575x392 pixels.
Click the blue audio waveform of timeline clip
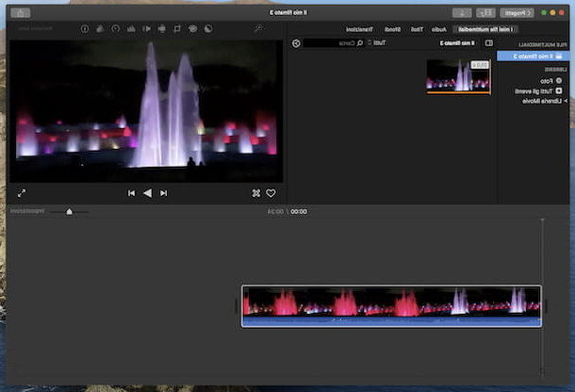391,321
